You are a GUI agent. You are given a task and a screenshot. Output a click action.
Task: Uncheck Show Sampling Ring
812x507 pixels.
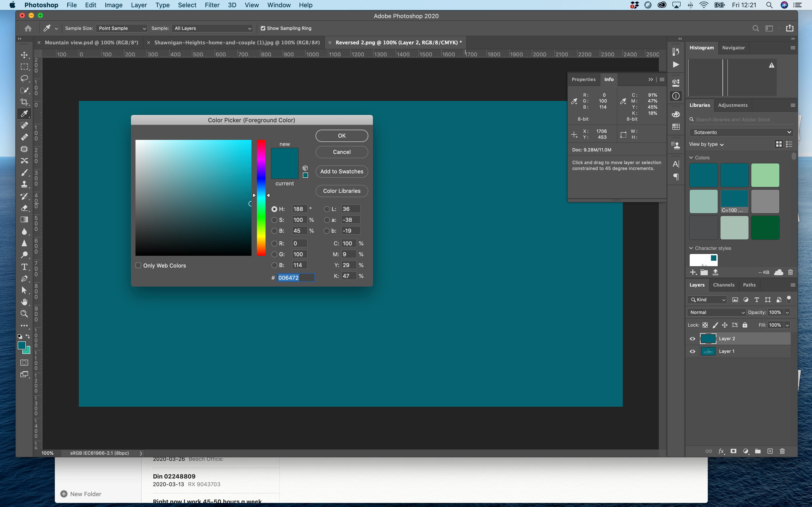point(263,29)
